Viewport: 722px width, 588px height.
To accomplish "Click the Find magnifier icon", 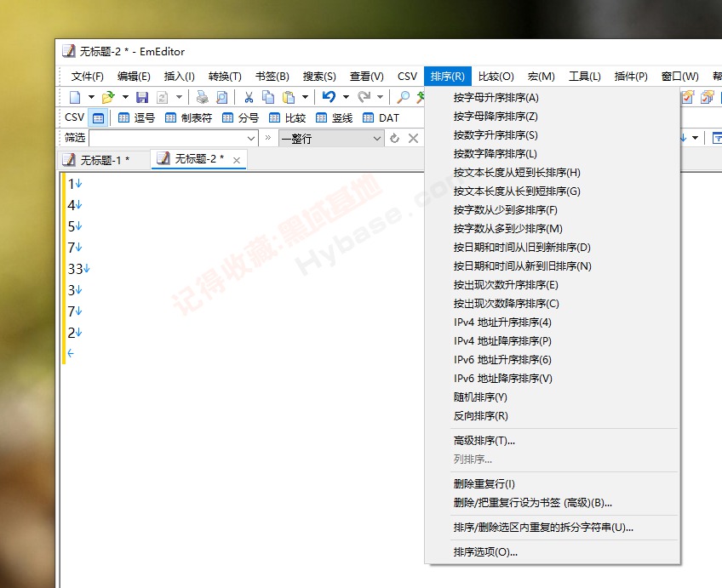I will 404,97.
